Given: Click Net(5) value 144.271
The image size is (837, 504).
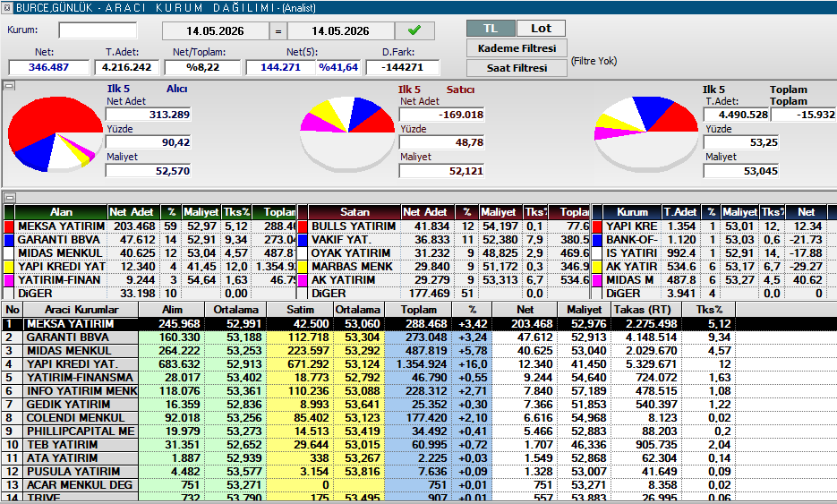Looking at the screenshot, I should point(280,67).
